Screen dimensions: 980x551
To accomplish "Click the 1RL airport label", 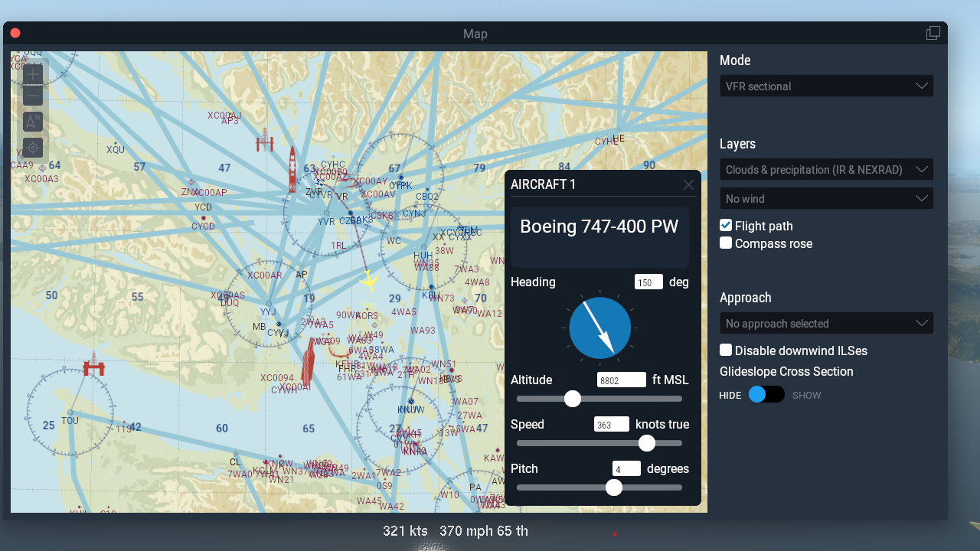I will 338,246.
